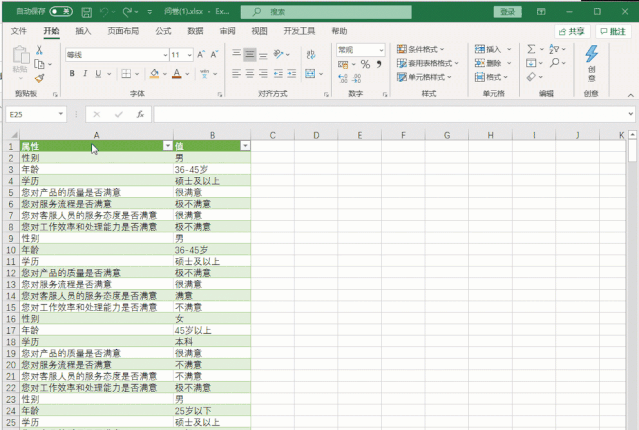Toggle Bold formatting
The image size is (639, 430).
[x=72, y=73]
